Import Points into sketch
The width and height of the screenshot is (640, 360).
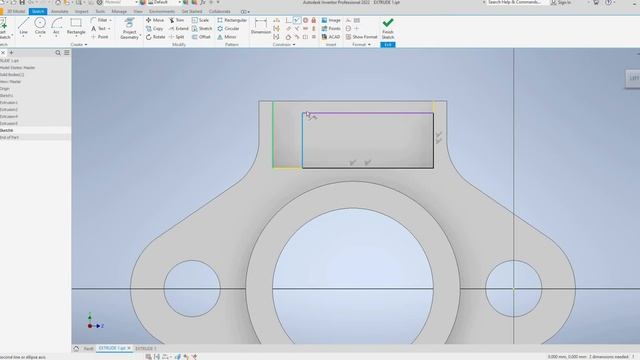pos(331,29)
